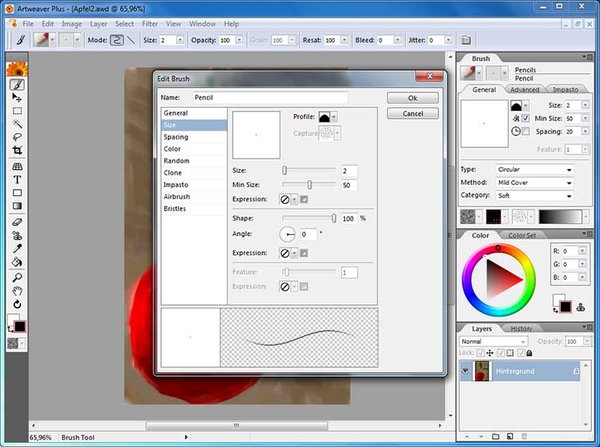Select the Lasso selection tool
Screen dimensions: 600x447
pos(17,137)
